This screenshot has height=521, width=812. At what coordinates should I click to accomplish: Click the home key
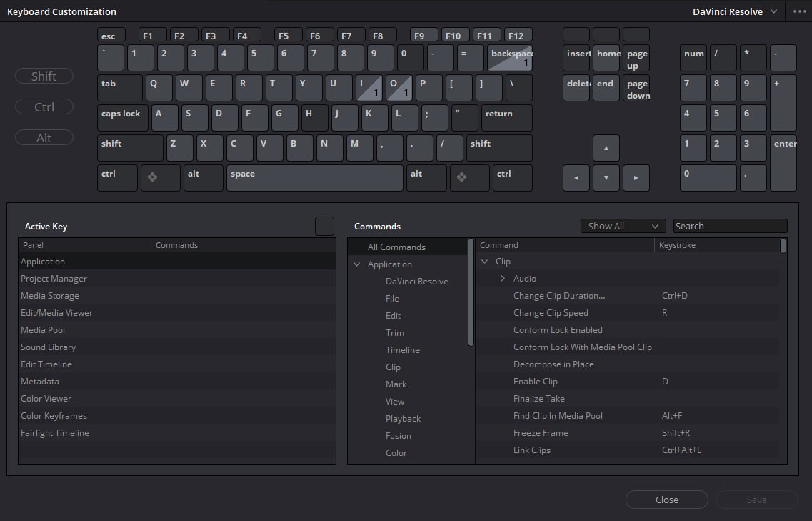(x=606, y=58)
